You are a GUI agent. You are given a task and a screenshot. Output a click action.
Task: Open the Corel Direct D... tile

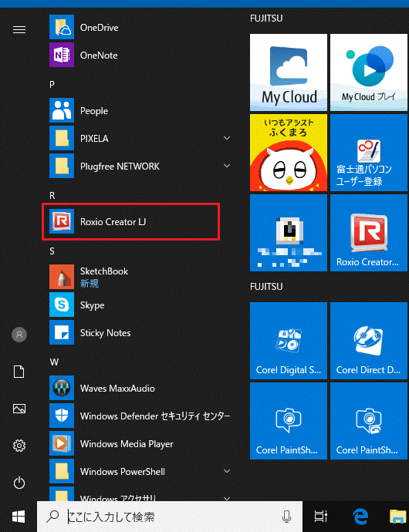point(369,341)
